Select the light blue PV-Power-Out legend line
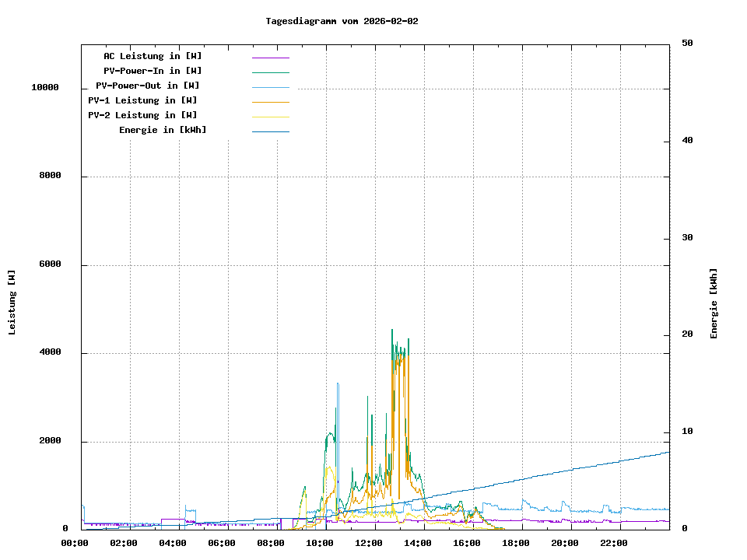 click(x=270, y=87)
